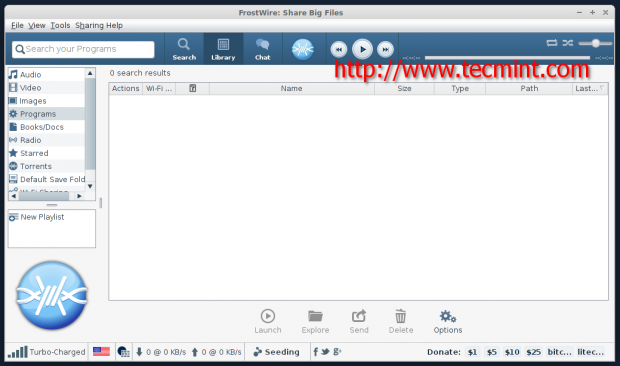Viewport: 620px width, 366px height.
Task: Sort results by Last column arrow
Action: coord(601,88)
